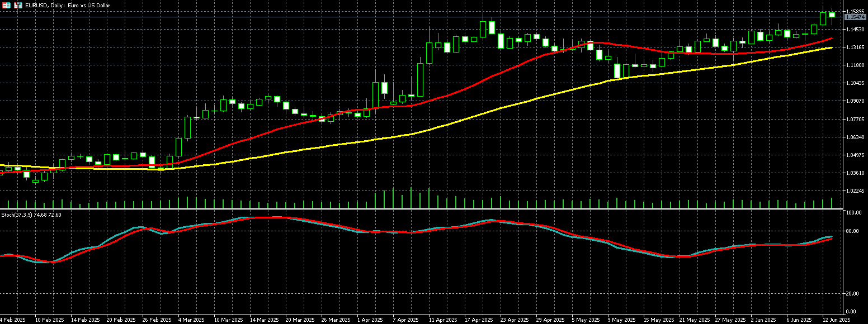Click the 20 Feb 2025 date label

click(x=121, y=320)
